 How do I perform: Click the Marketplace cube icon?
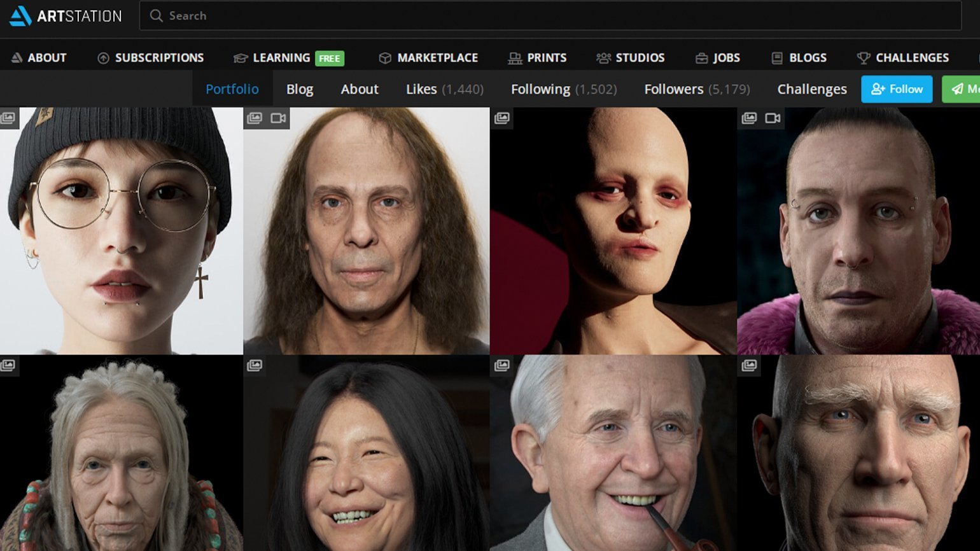384,58
